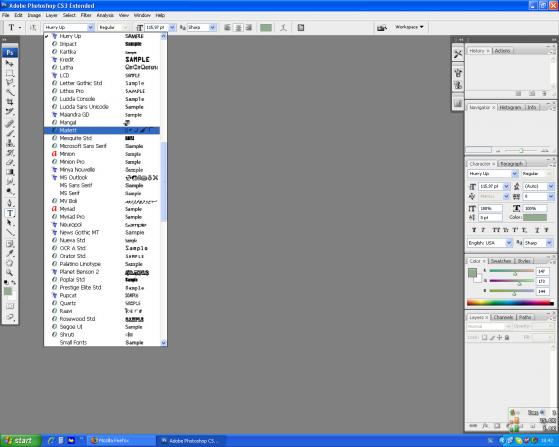Select the Rectangular Marquee tool
The width and height of the screenshot is (559, 447).
coord(10,73)
